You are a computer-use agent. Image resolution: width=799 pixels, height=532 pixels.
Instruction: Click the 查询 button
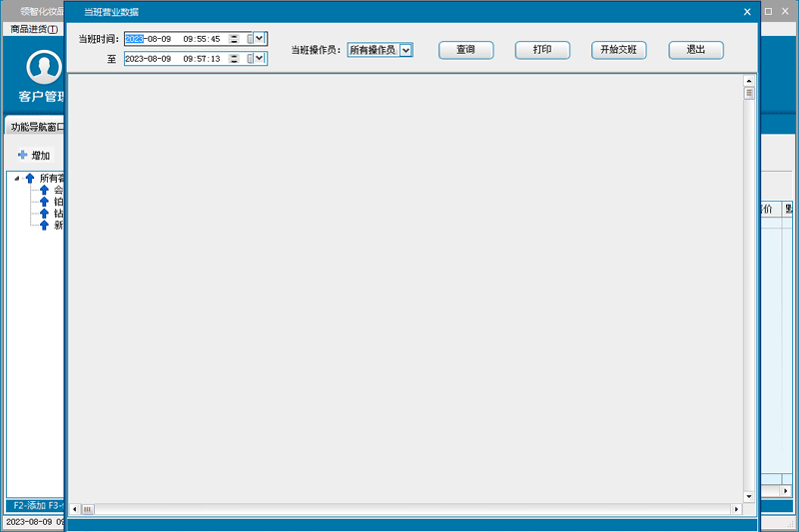tap(465, 50)
